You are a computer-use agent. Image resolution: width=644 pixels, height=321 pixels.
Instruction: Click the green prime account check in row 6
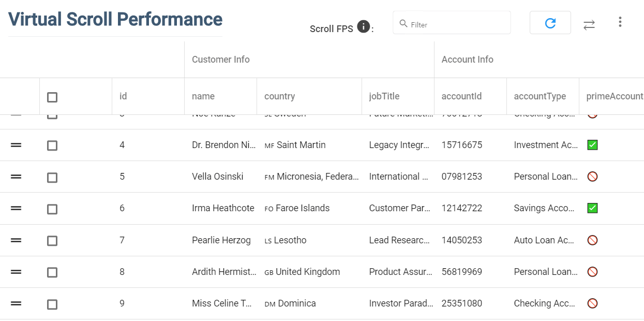[592, 208]
